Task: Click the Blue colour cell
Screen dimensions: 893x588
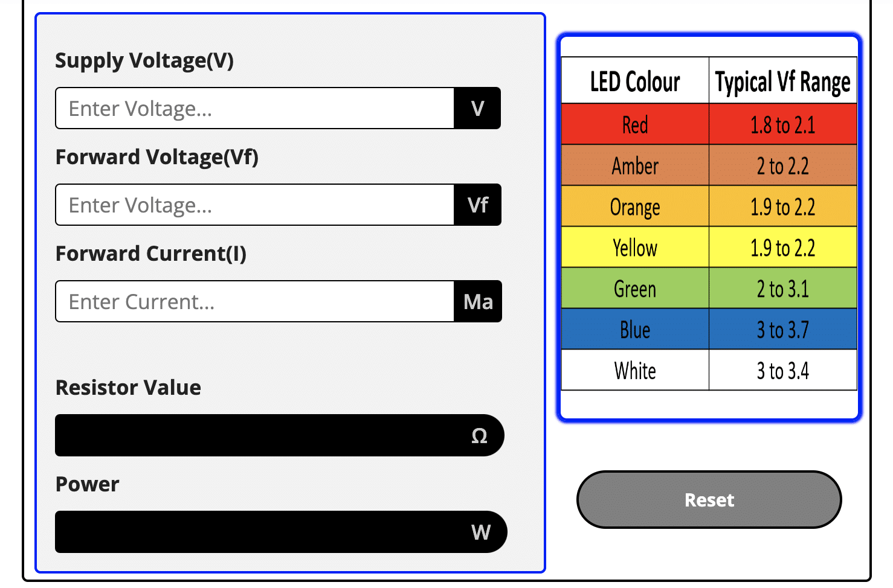Action: click(x=635, y=330)
